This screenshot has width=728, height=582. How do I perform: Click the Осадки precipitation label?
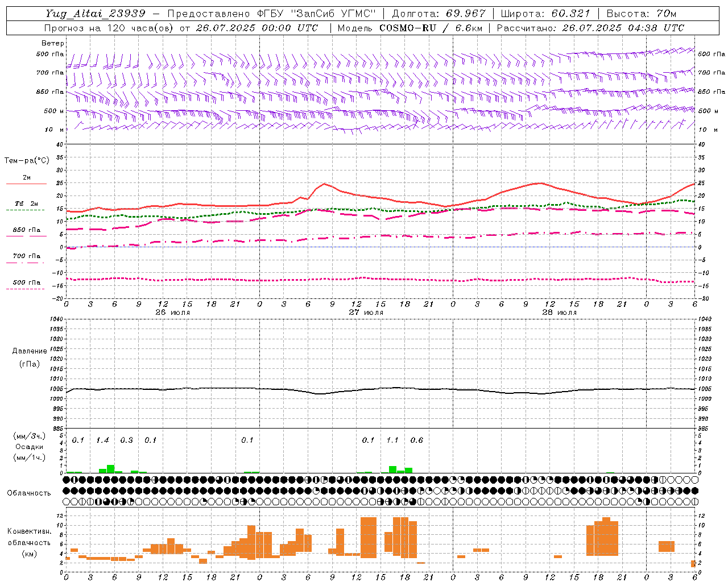(30, 447)
